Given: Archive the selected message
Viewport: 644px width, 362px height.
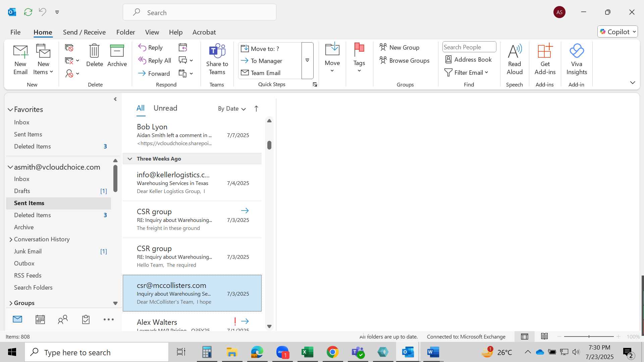Looking at the screenshot, I should coord(117,56).
